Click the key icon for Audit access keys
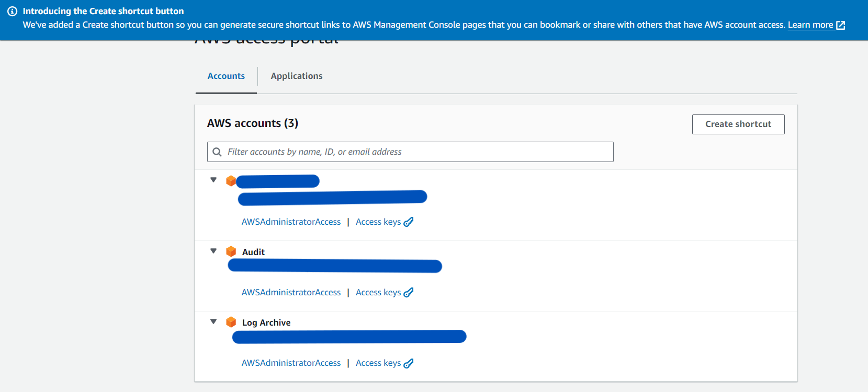Viewport: 868px width, 392px height. [409, 293]
